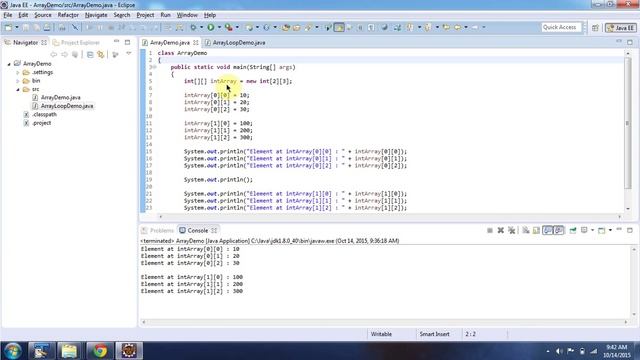Screen dimensions: 640x360
Task: Click Navigator forward arrow icon
Action: pos(64,54)
